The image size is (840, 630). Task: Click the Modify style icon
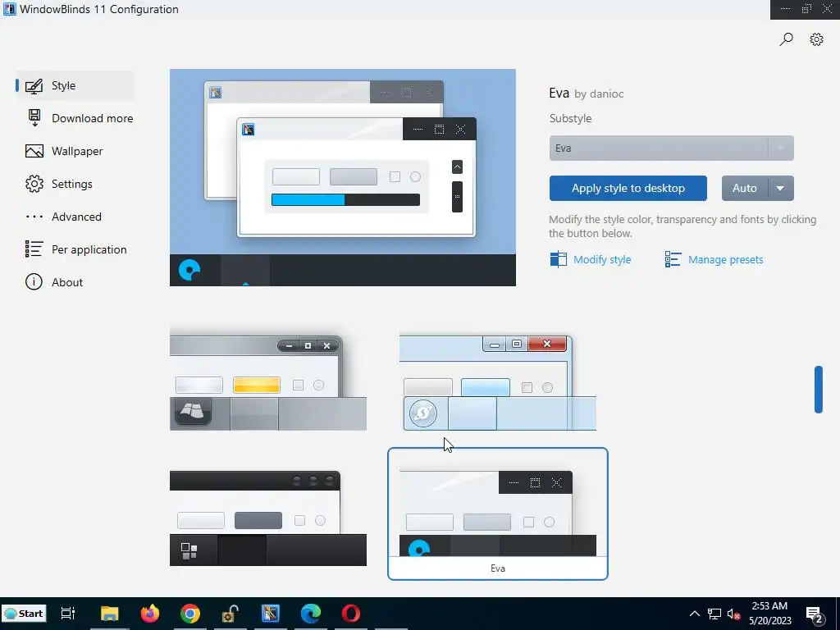558,259
